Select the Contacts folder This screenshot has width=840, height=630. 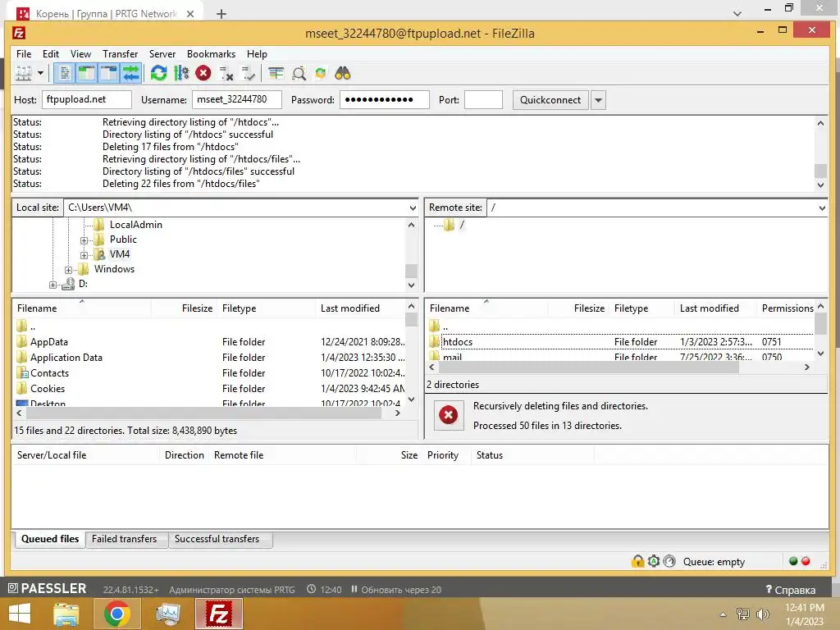click(x=49, y=373)
